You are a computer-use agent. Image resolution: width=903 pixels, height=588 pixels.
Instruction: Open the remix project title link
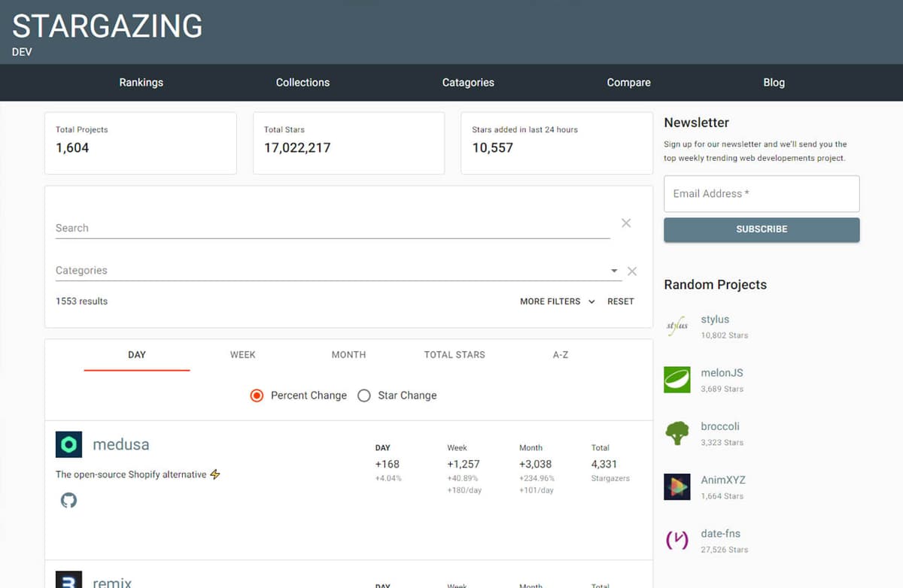(x=112, y=583)
